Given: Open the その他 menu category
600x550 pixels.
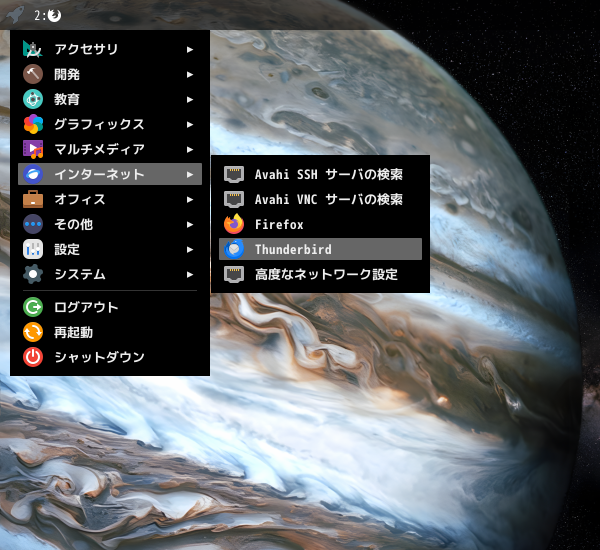Looking at the screenshot, I should tap(110, 224).
